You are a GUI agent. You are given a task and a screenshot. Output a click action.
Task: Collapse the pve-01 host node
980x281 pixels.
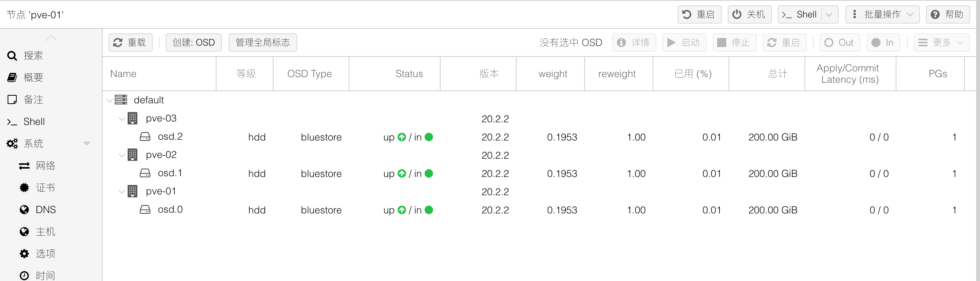pos(122,192)
